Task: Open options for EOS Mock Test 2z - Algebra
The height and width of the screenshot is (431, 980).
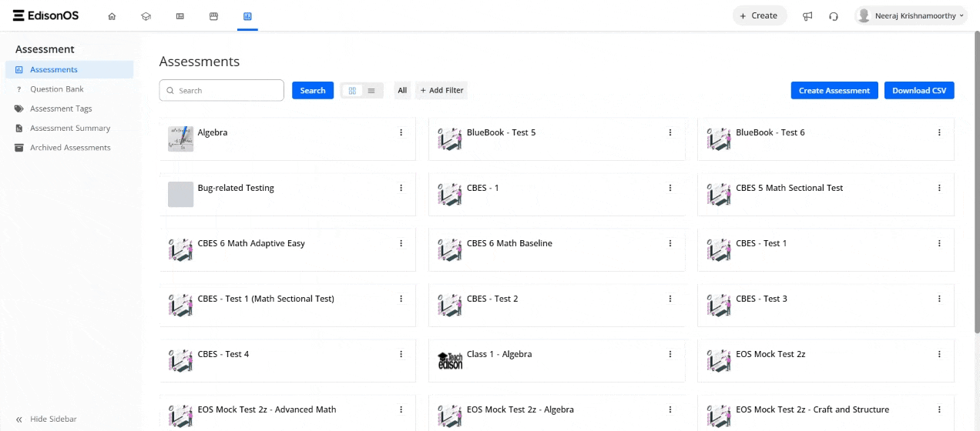Action: 670,409
